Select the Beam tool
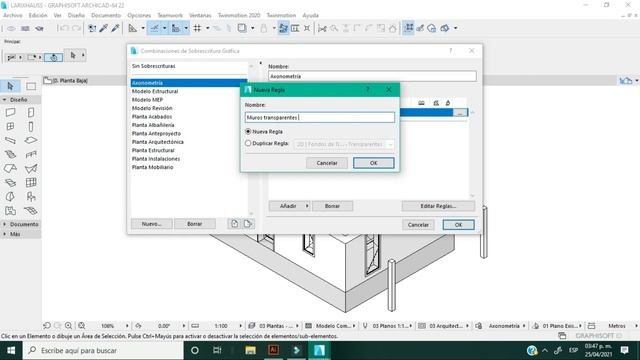This screenshot has width=640, height=360. tap(11, 140)
